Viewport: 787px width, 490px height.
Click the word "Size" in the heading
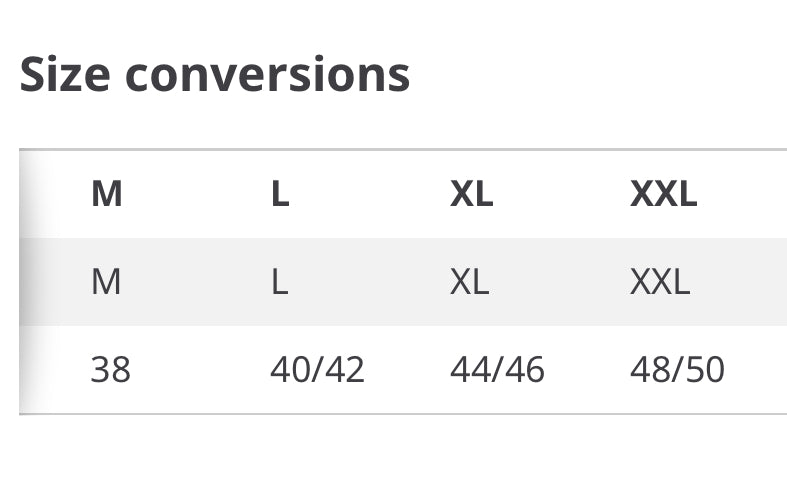pyautogui.click(x=66, y=74)
